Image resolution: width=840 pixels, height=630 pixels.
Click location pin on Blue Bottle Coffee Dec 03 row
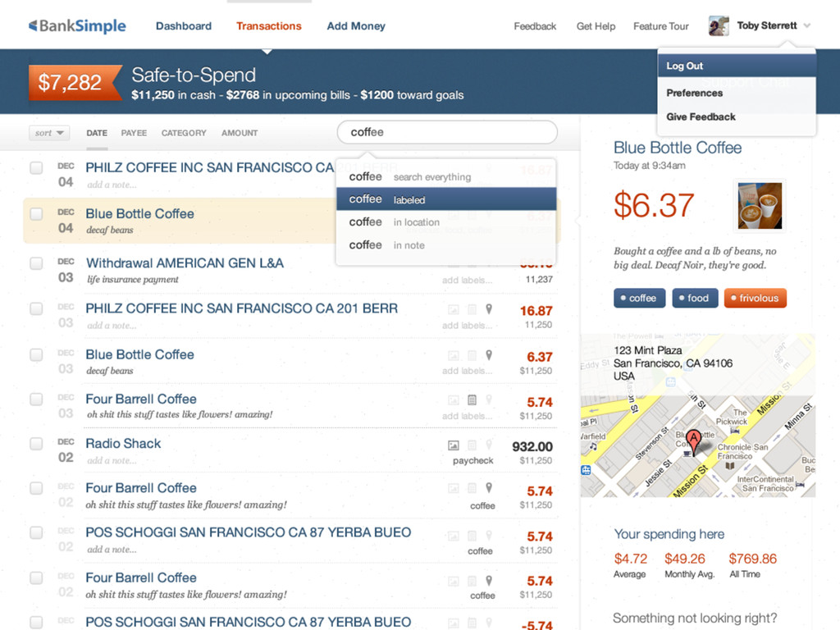(489, 355)
